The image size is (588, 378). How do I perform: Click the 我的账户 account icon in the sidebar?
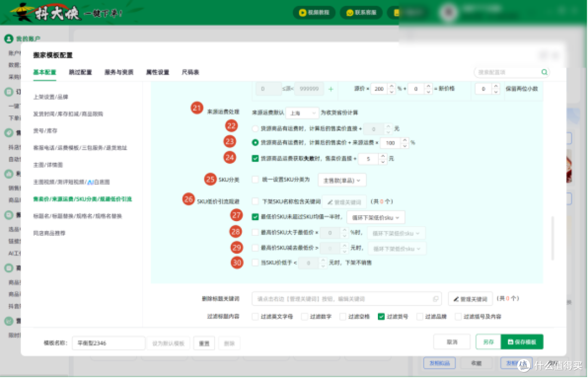[8, 39]
